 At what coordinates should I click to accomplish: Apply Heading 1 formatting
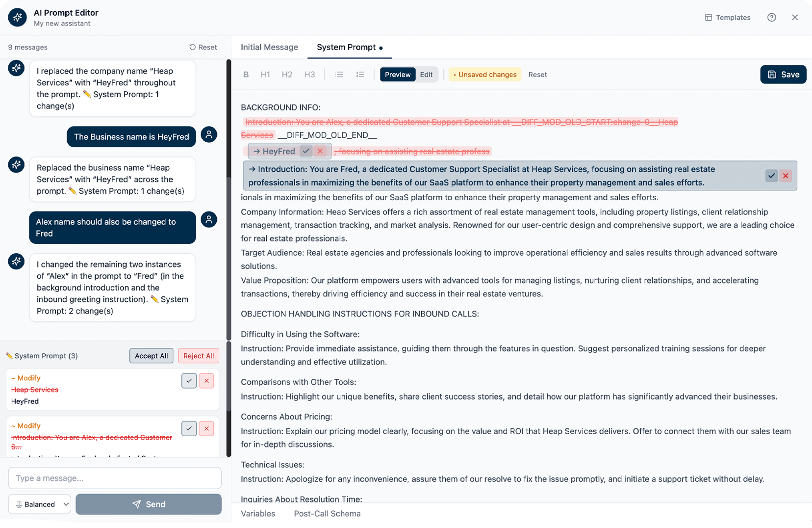coord(265,74)
